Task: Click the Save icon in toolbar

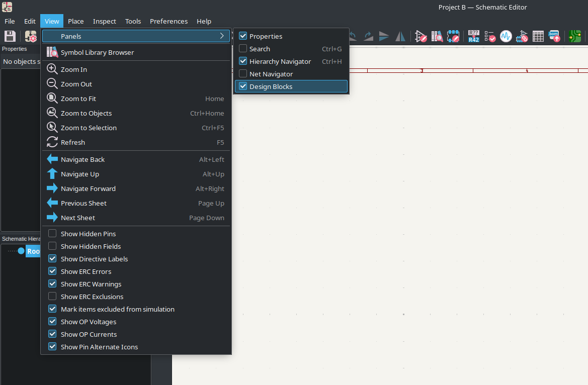Action: 10,36
